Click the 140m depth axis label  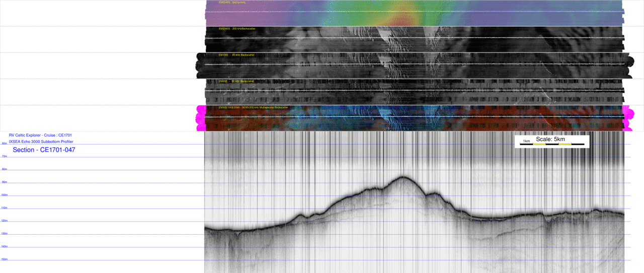(5, 246)
